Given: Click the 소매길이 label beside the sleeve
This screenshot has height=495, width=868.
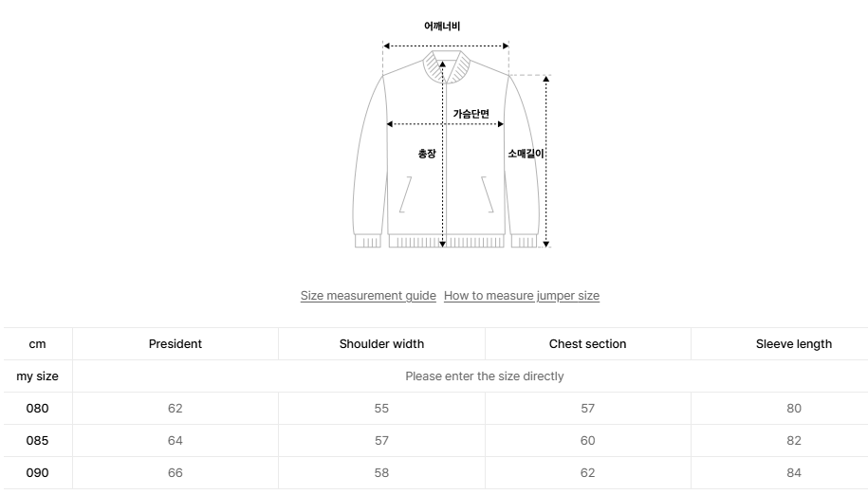Looking at the screenshot, I should (x=525, y=153).
